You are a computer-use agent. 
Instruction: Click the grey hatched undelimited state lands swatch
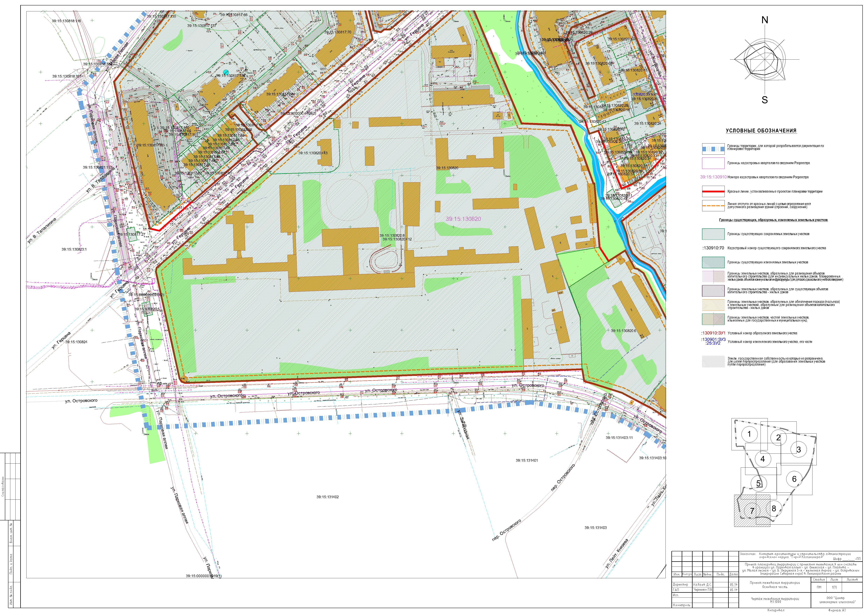(713, 362)
